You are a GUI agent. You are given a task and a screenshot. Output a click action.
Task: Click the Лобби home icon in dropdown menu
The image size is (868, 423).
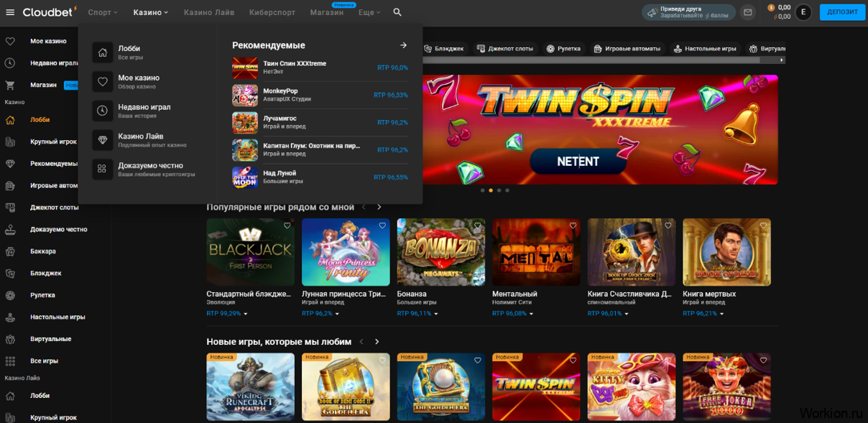(103, 52)
